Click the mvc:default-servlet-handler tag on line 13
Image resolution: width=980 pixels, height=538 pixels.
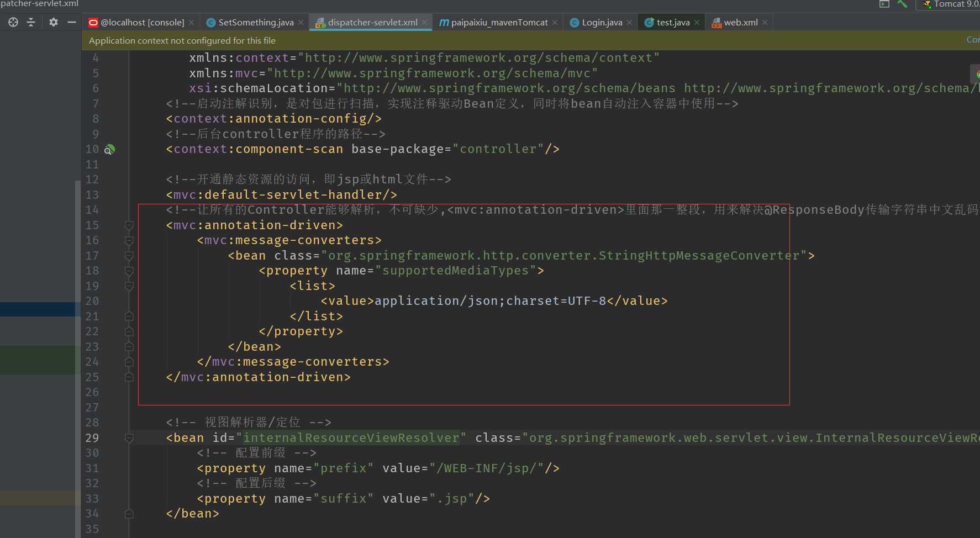pyautogui.click(x=282, y=195)
